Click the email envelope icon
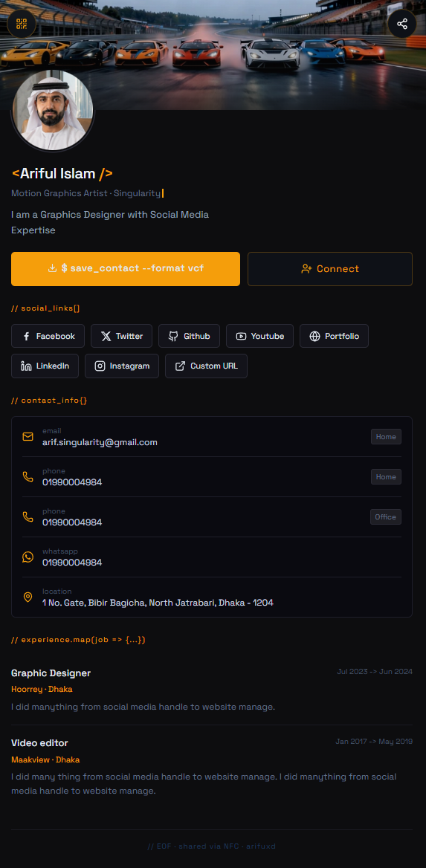 pos(28,437)
